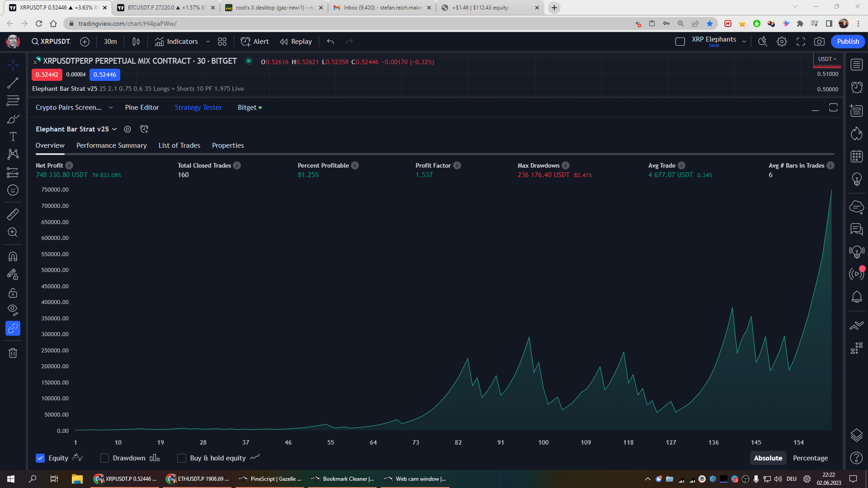Uncheck the Equity checkbox

[40, 458]
